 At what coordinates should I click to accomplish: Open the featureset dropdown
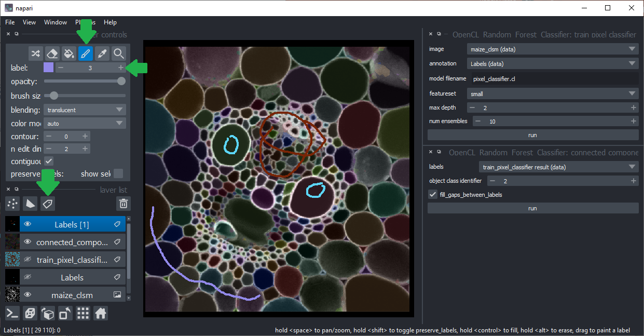[552, 94]
